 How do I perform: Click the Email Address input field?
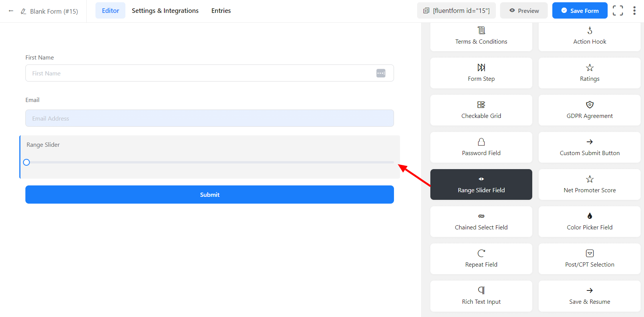point(209,118)
